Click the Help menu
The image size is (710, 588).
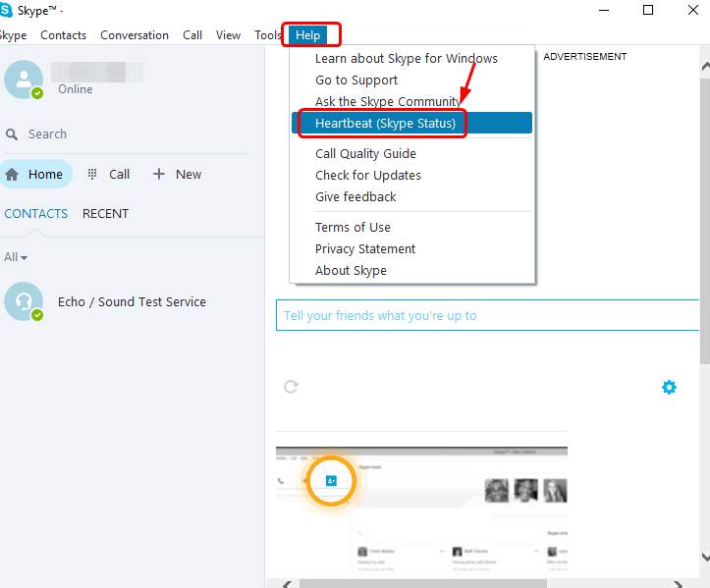[x=308, y=35]
